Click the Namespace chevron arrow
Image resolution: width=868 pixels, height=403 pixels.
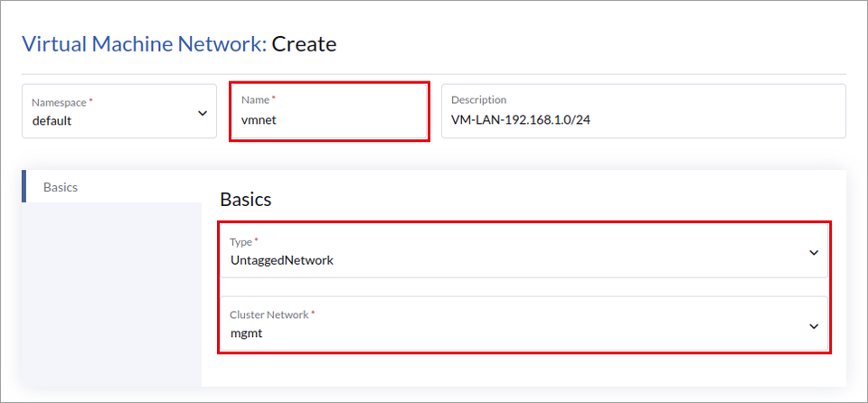coord(203,113)
